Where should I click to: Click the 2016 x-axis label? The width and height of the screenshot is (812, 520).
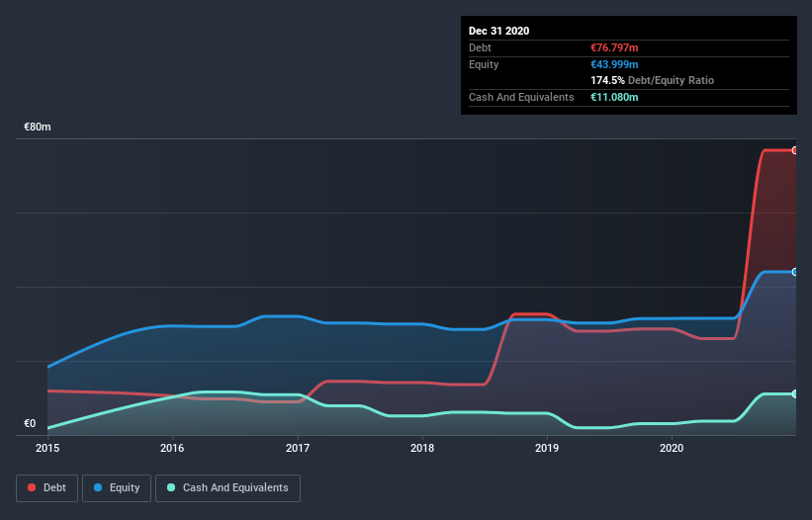[x=172, y=448]
